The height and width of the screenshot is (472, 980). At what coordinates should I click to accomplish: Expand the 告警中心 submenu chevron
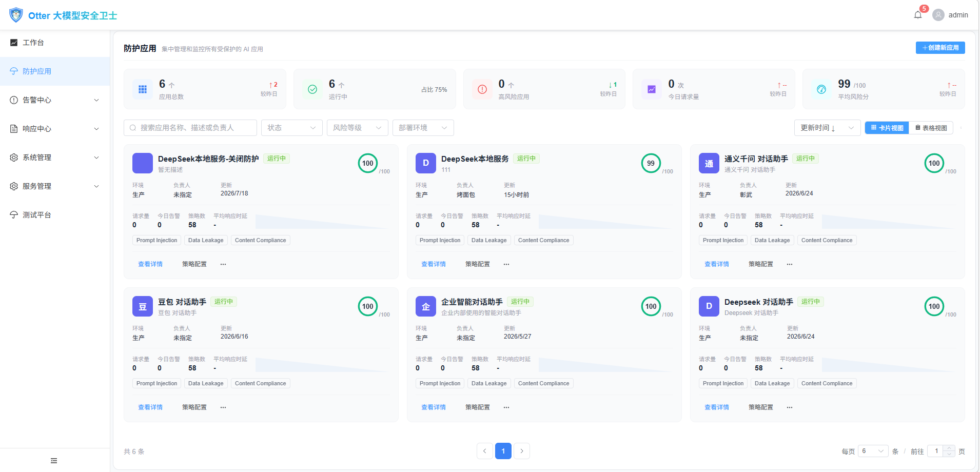[96, 100]
